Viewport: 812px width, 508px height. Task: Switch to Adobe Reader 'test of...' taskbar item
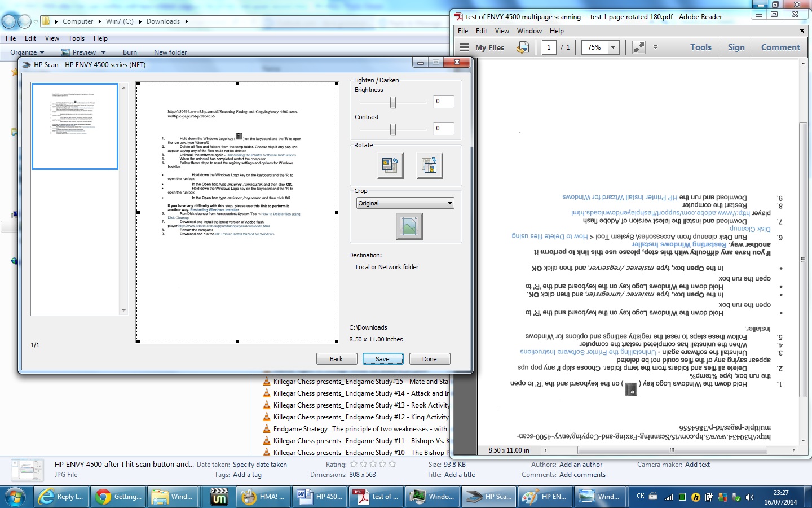[376, 497]
